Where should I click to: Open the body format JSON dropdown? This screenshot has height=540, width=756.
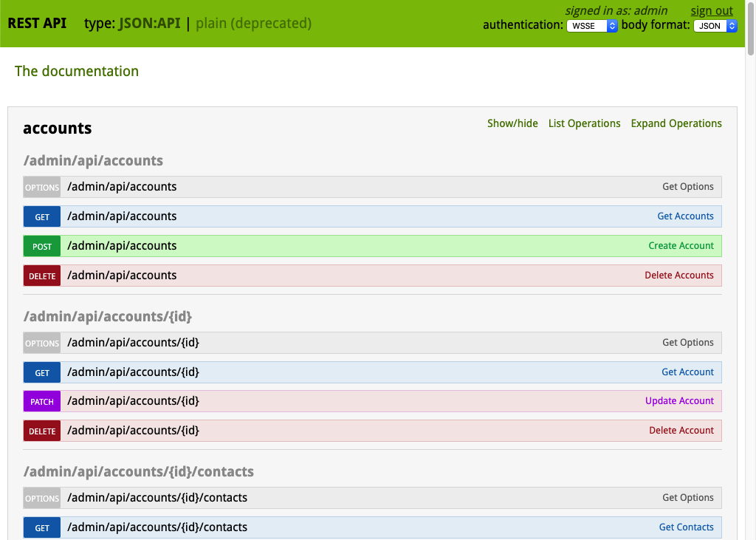[715, 26]
